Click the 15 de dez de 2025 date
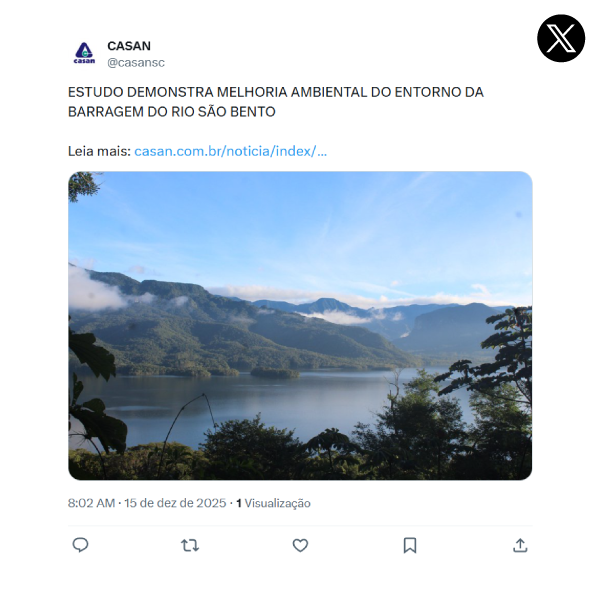 click(175, 503)
